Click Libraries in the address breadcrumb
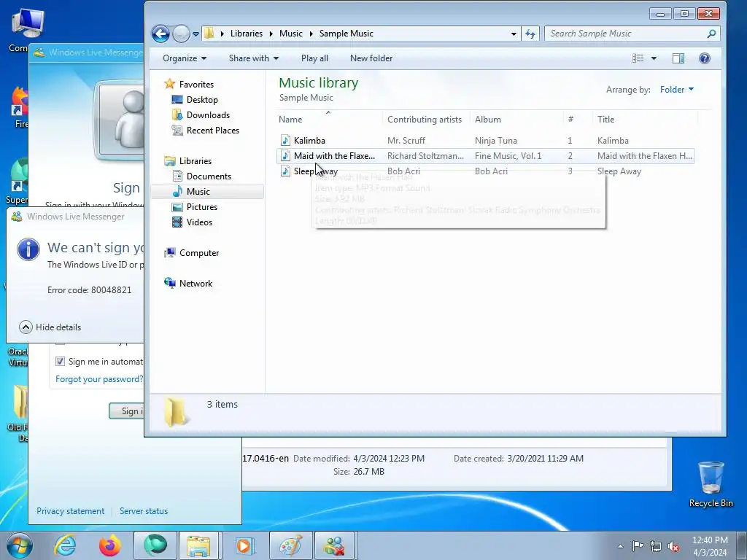This screenshot has width=747, height=560. 247,34
